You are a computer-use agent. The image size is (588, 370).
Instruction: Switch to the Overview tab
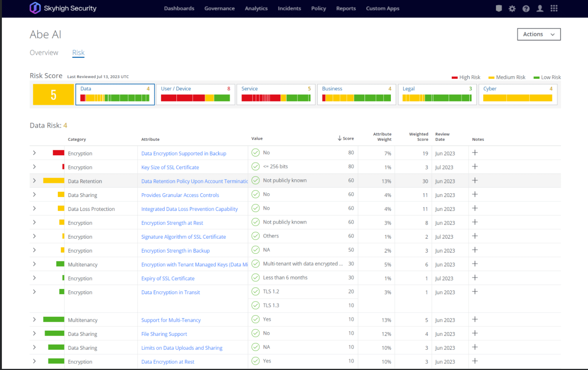pyautogui.click(x=44, y=52)
